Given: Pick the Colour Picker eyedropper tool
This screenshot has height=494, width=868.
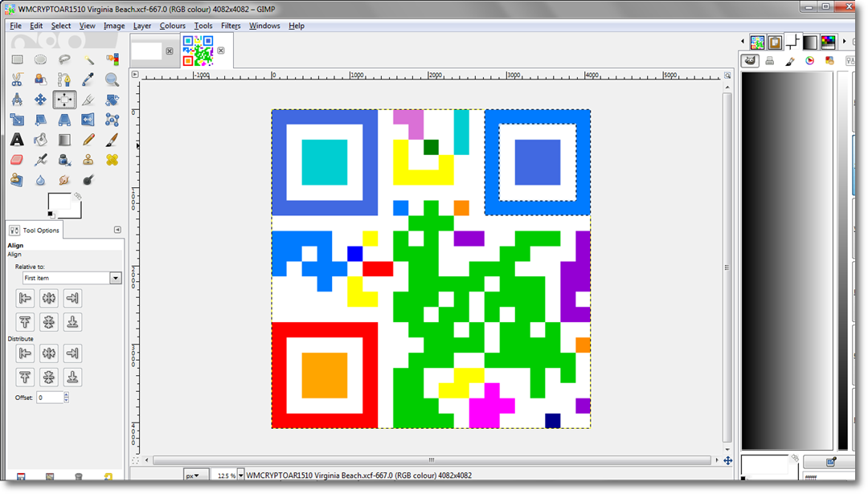Looking at the screenshot, I should [x=88, y=80].
